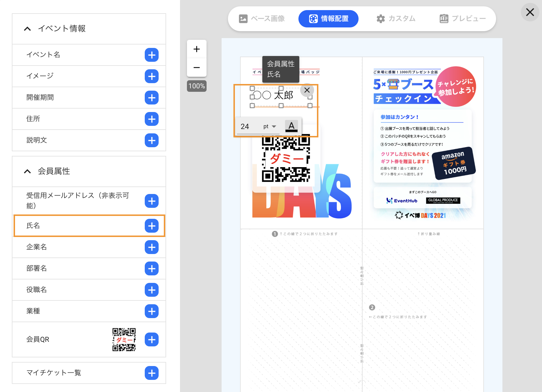Add 企業名 attribute to the badge
The height and width of the screenshot is (392, 542).
click(x=152, y=247)
